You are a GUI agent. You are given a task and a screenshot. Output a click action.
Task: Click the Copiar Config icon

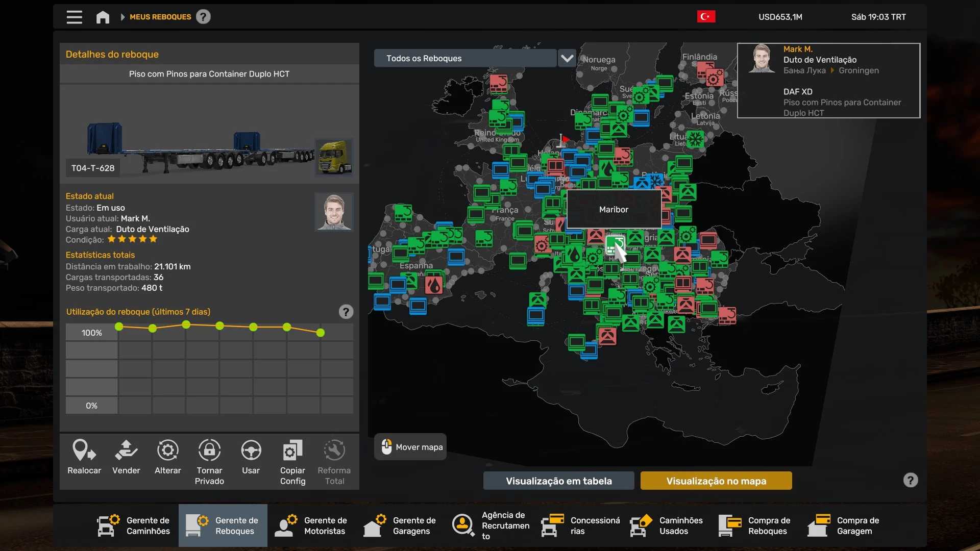click(x=292, y=451)
